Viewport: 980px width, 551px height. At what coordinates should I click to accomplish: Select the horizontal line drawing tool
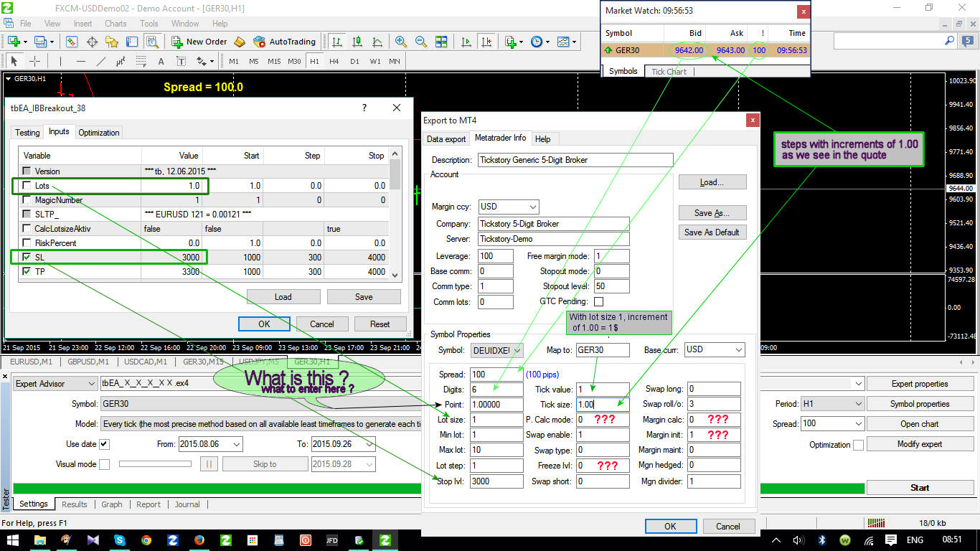click(80, 61)
